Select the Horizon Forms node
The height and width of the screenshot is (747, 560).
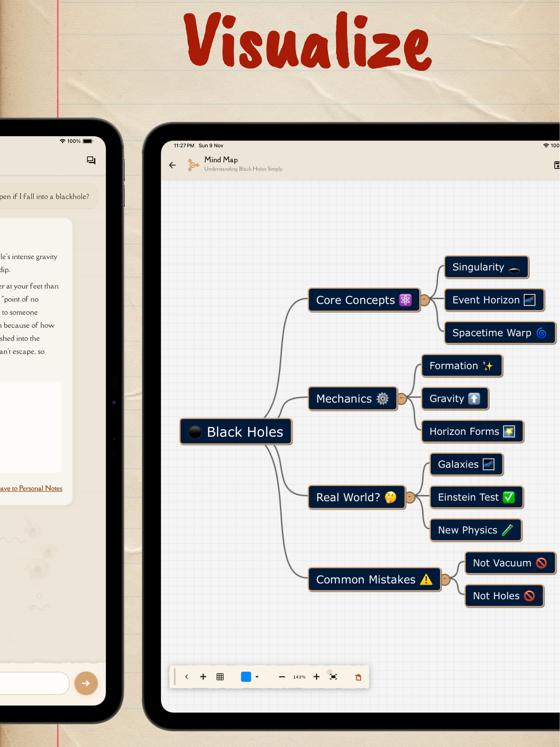[472, 431]
